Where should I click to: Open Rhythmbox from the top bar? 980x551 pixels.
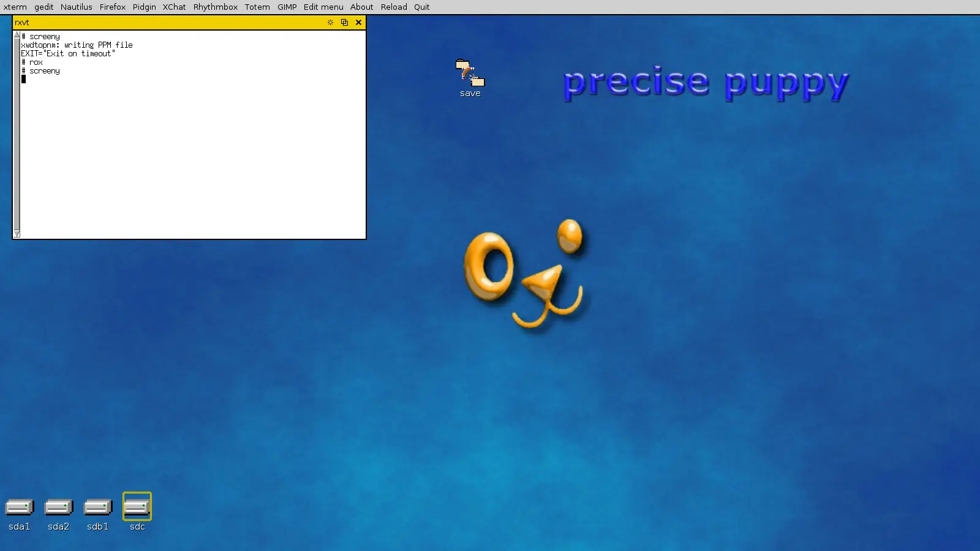click(x=216, y=7)
